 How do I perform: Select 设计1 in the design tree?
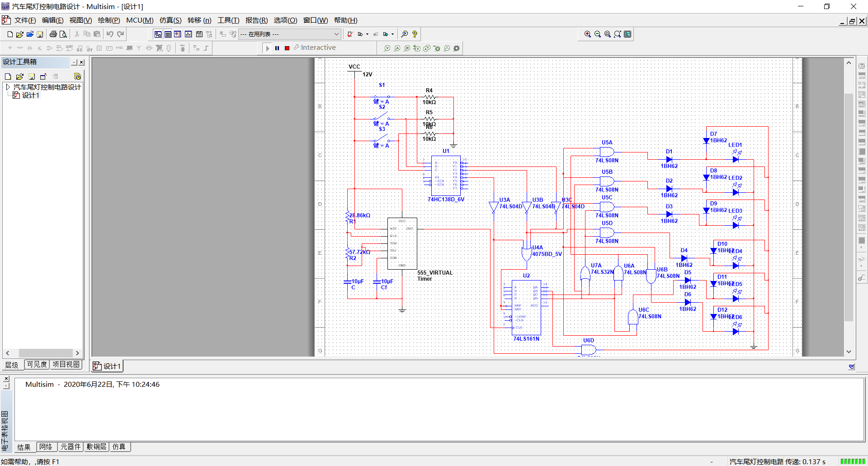click(x=30, y=95)
